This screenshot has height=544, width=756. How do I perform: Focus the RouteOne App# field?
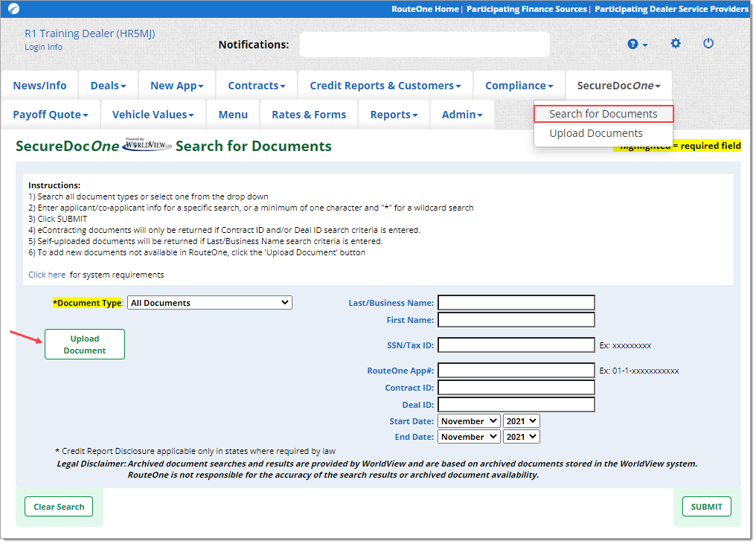click(516, 371)
